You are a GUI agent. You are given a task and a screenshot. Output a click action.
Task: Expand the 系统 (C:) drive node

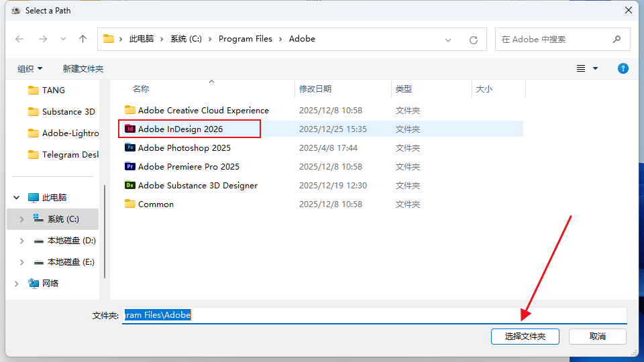(x=21, y=219)
